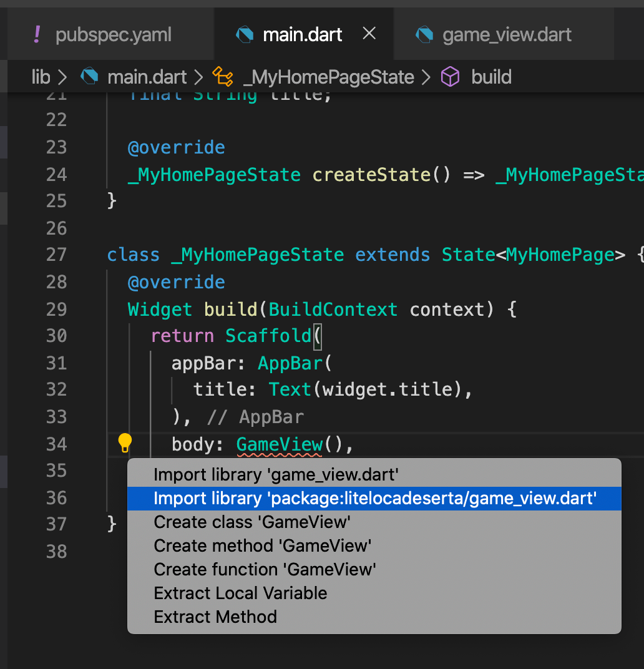Open the lib folder breadcrumb

pos(41,77)
